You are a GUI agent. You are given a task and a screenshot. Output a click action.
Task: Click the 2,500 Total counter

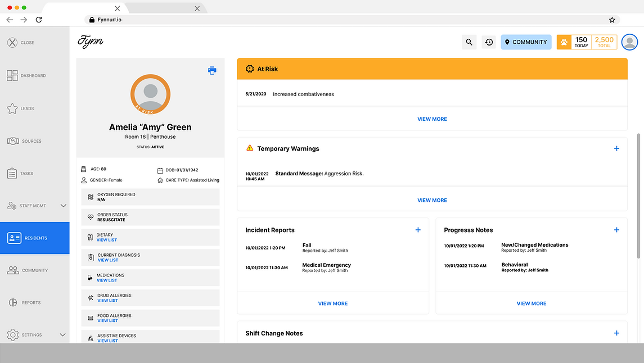pyautogui.click(x=604, y=42)
